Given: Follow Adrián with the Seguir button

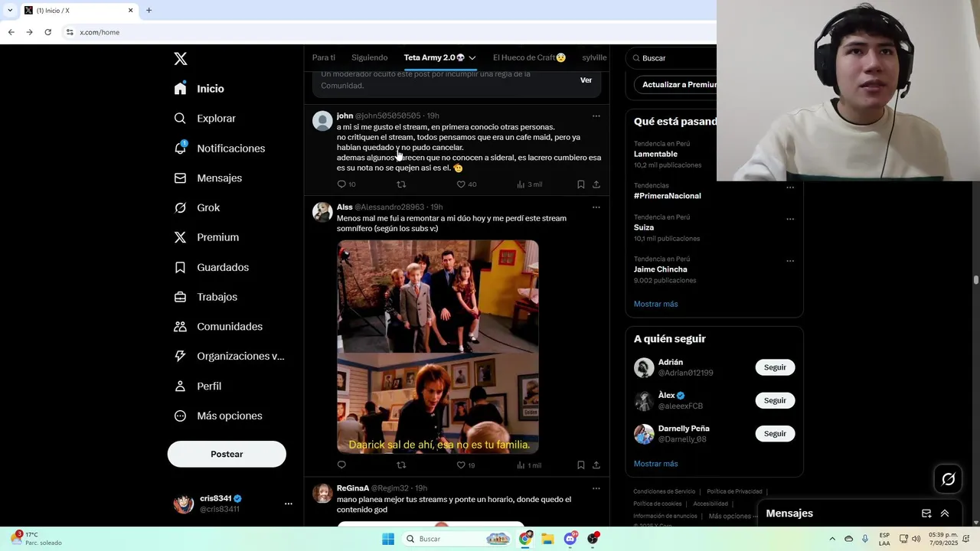Looking at the screenshot, I should pos(775,367).
